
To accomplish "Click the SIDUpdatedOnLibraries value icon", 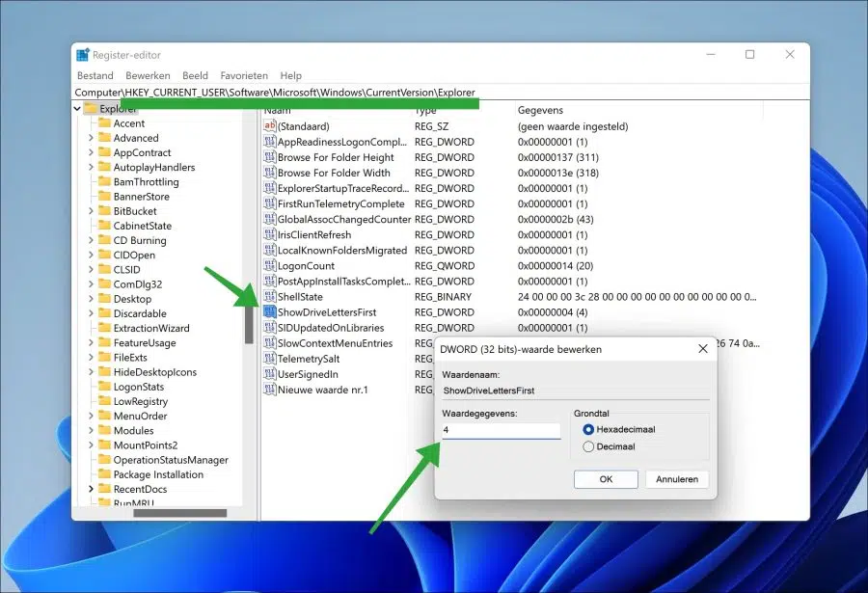I will click(270, 328).
